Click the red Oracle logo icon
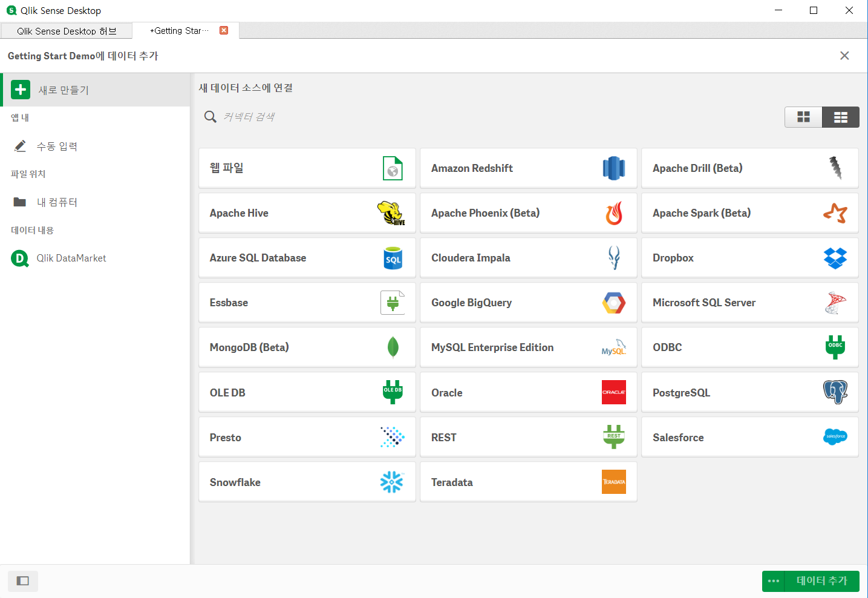 [614, 392]
